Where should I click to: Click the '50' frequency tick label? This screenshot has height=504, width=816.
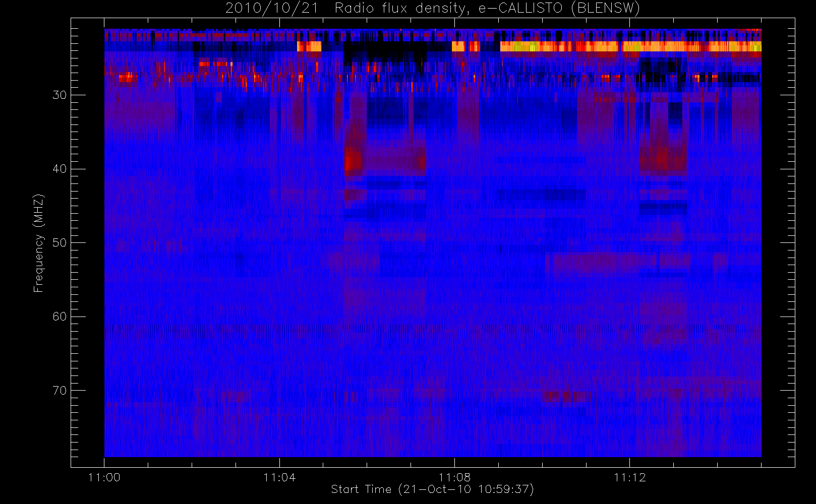[60, 242]
